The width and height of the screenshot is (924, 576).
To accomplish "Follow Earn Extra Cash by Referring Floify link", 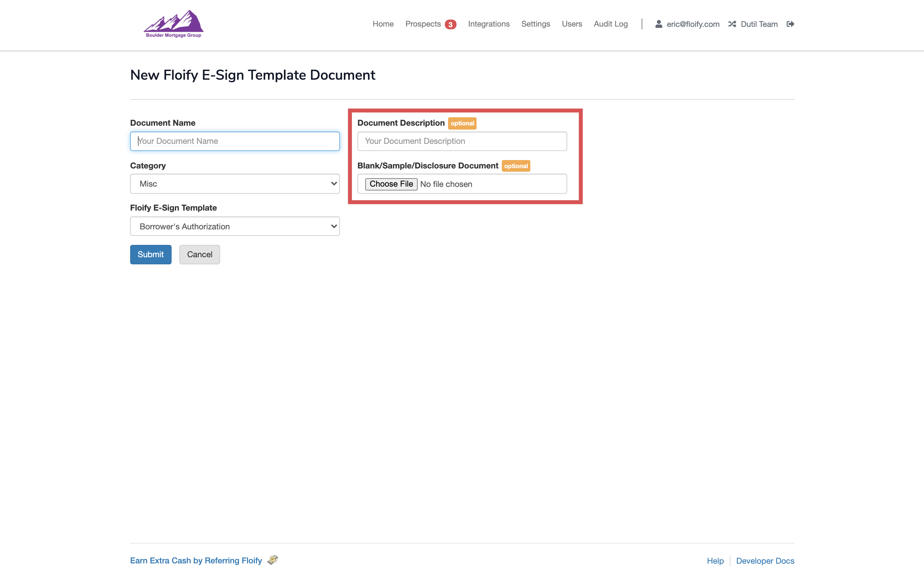I will pos(196,560).
